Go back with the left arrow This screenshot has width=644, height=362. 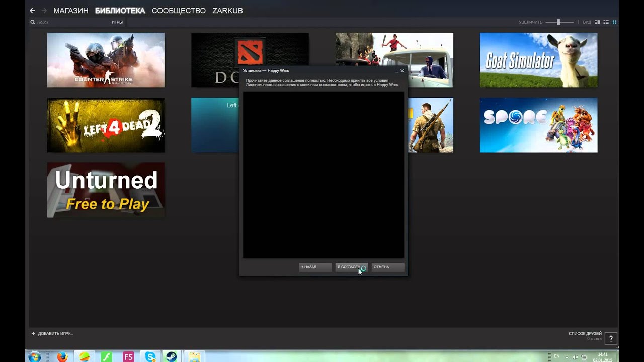(x=32, y=11)
